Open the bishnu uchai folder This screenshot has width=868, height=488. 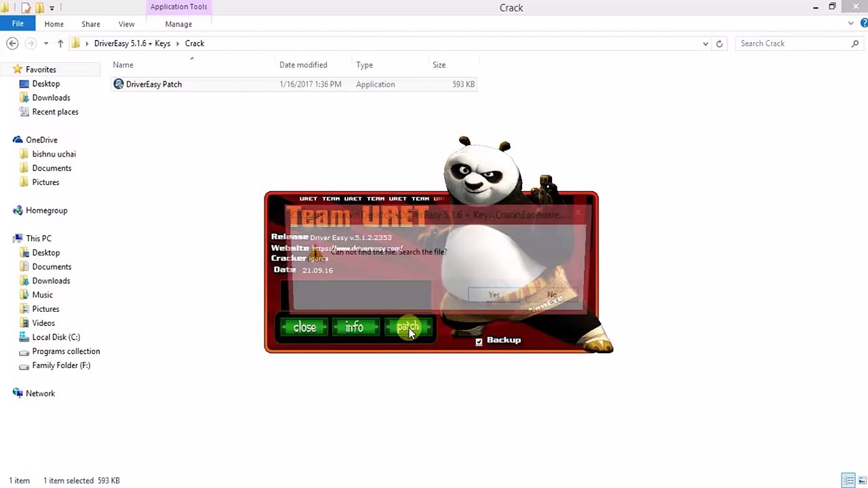pos(54,154)
